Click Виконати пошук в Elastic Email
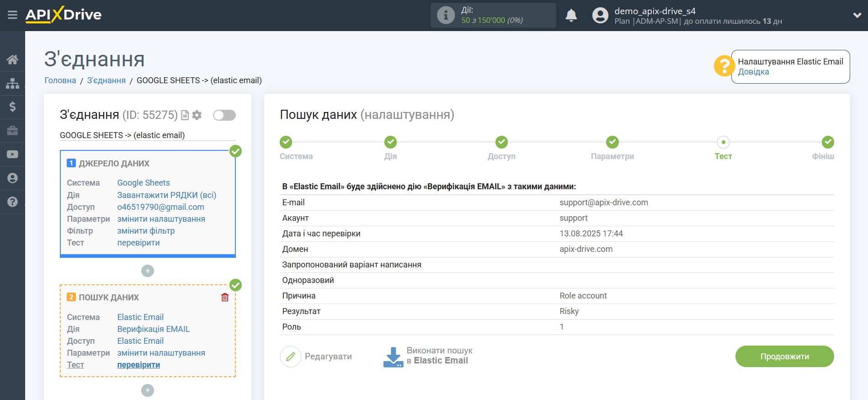The image size is (868, 400). pyautogui.click(x=428, y=356)
